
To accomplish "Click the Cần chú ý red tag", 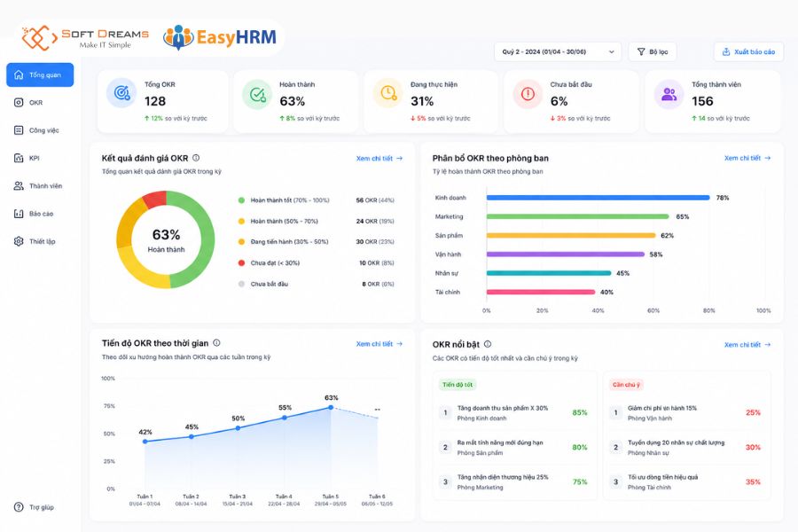I will click(x=626, y=384).
